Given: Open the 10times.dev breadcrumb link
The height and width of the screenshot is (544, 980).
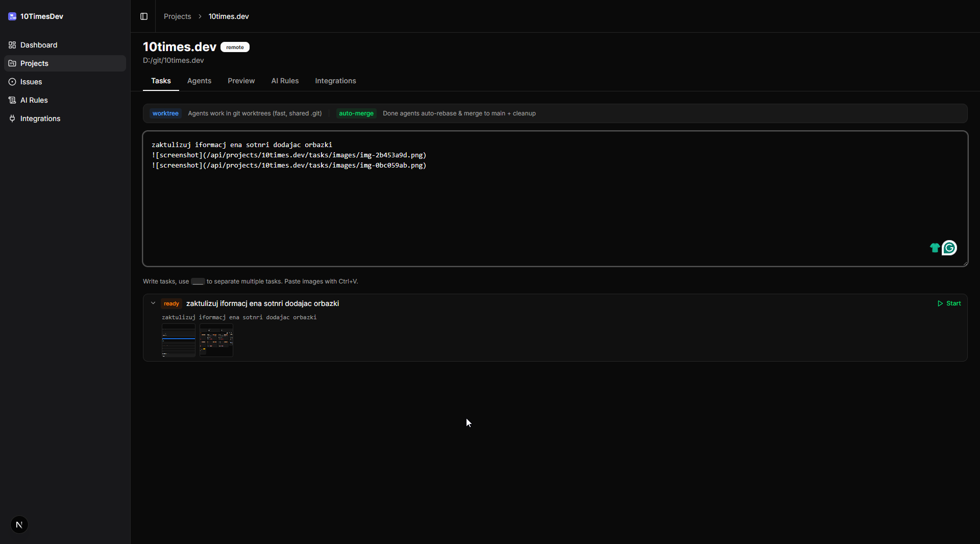Looking at the screenshot, I should click(x=228, y=16).
